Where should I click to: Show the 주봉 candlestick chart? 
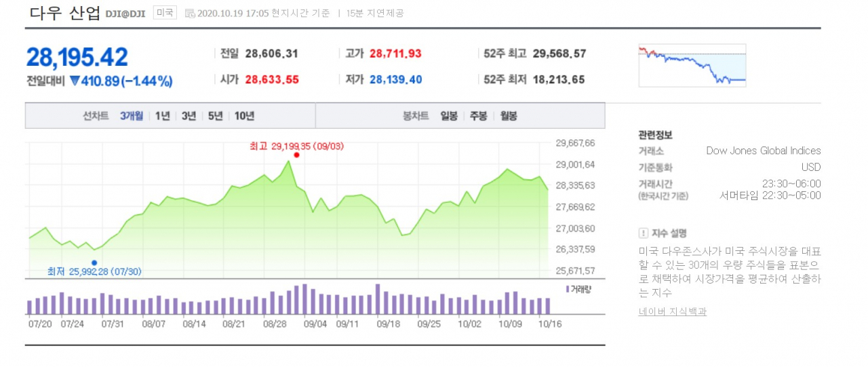[478, 116]
